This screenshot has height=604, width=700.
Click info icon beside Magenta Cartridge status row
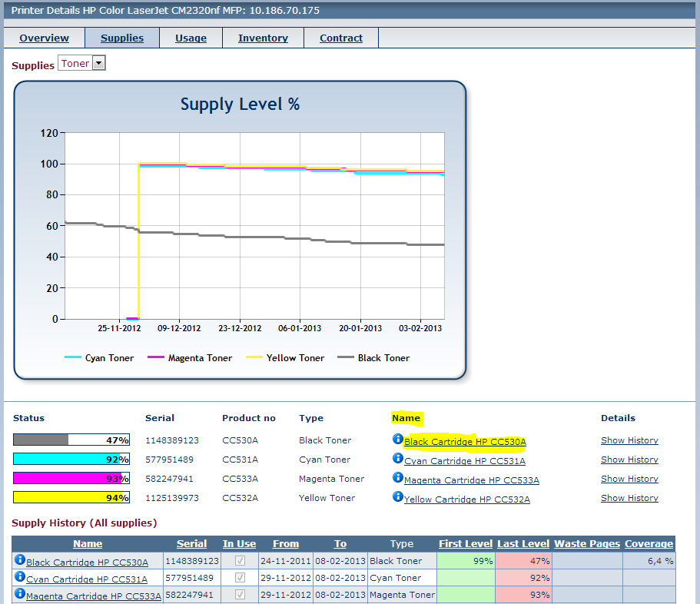(x=397, y=478)
